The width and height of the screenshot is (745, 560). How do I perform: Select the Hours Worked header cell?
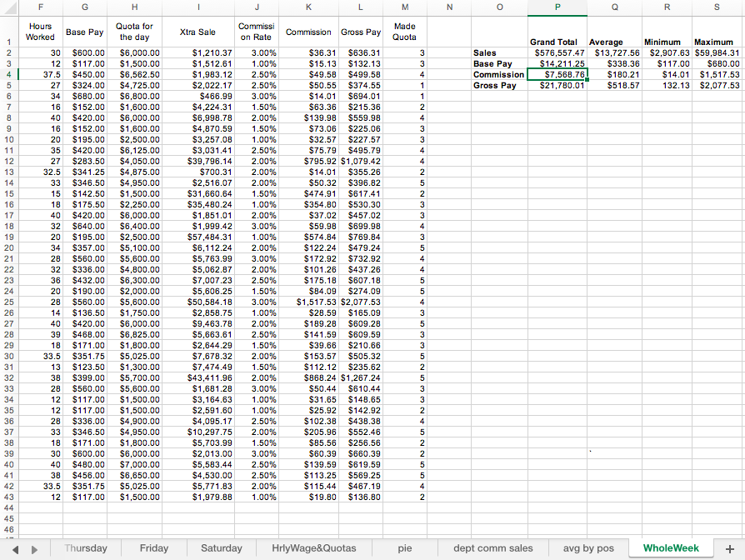(x=40, y=31)
